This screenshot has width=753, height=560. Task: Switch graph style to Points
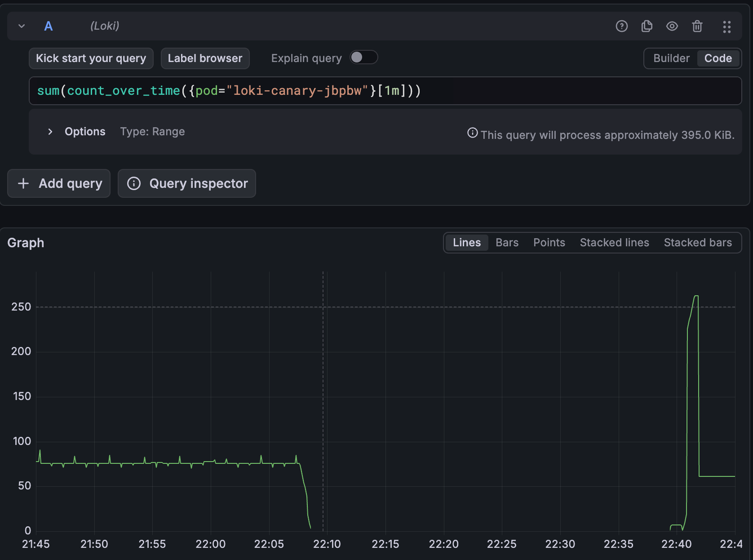tap(549, 243)
